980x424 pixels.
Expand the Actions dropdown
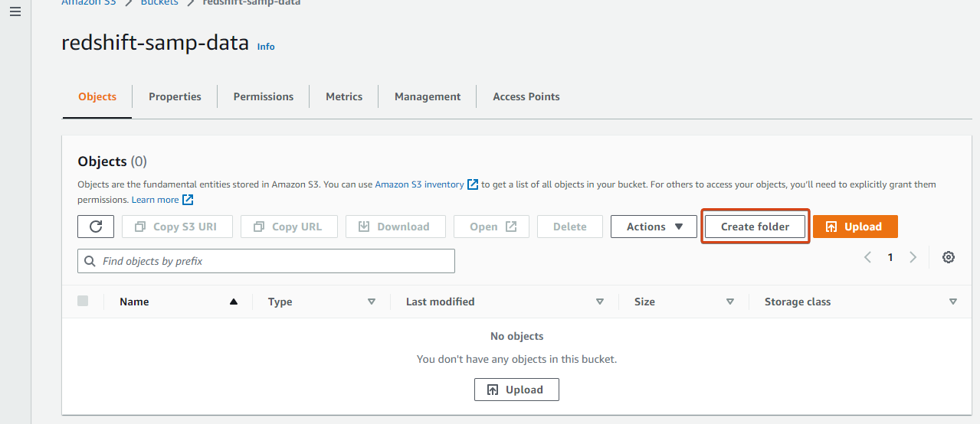[x=654, y=227]
